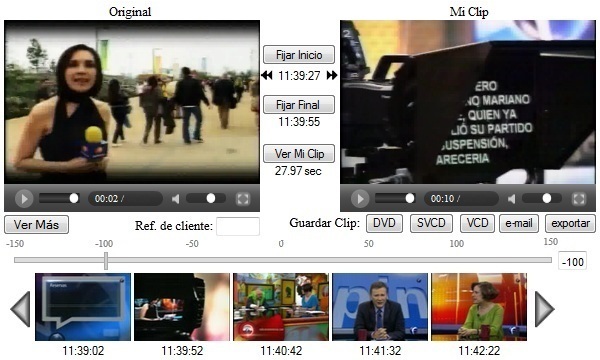Click the exportar button
This screenshot has width=600, height=360.
(x=570, y=223)
